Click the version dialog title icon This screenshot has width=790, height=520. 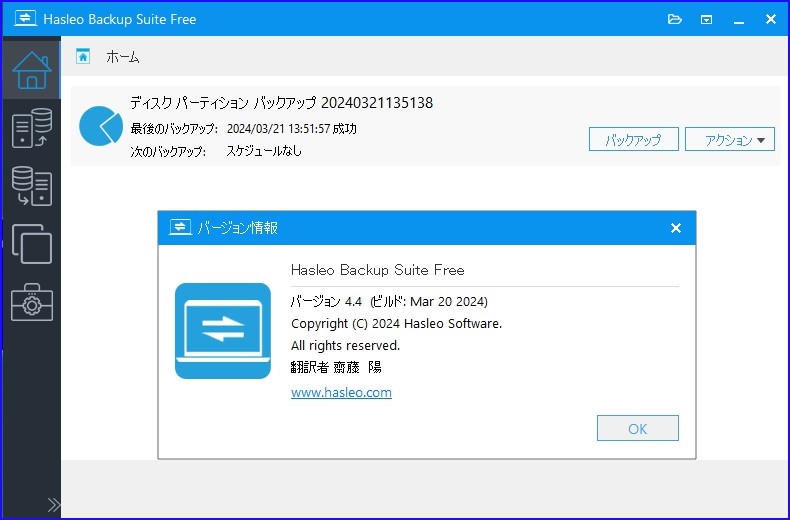pyautogui.click(x=180, y=227)
